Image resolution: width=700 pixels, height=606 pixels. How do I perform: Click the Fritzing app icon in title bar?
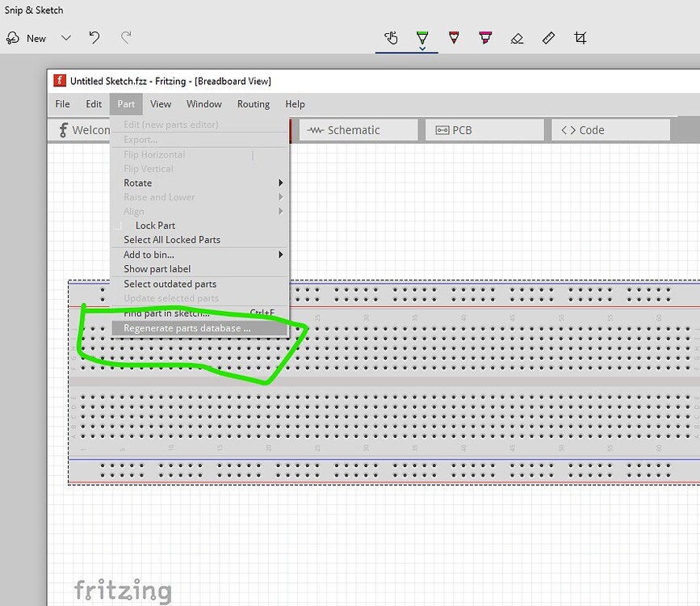pyautogui.click(x=60, y=81)
